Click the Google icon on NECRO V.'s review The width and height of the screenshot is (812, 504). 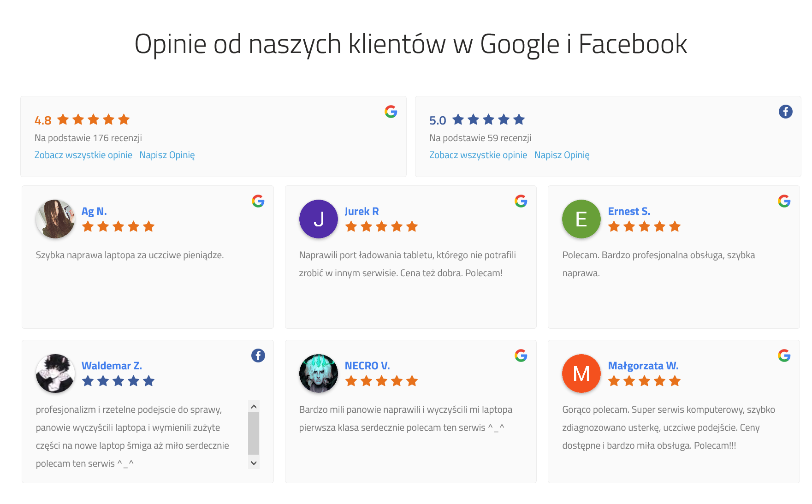point(521,356)
